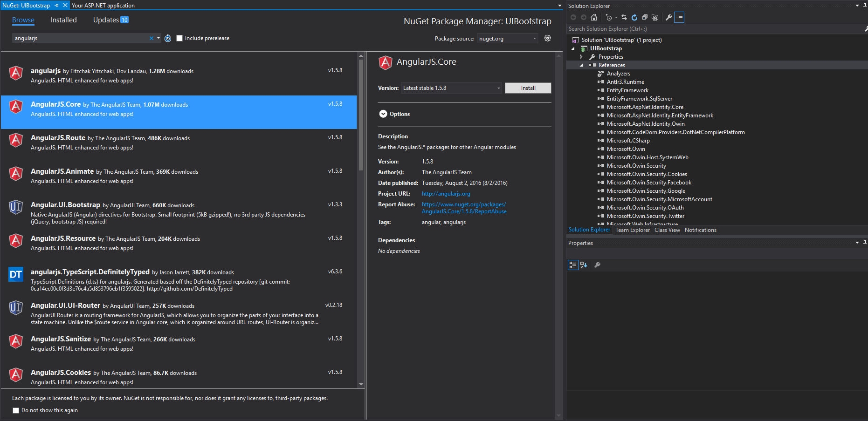Screen dimensions: 868x421
Task: Click the package list vertical scrollbar thumb
Action: pos(361,115)
